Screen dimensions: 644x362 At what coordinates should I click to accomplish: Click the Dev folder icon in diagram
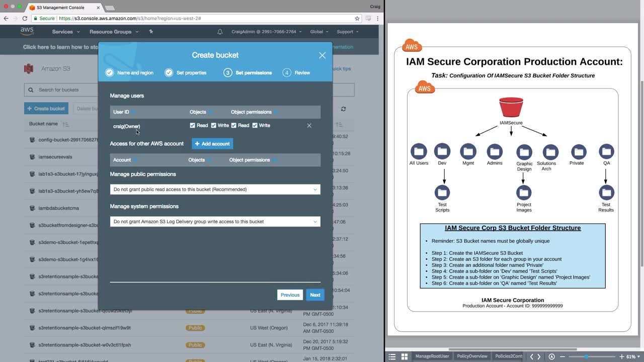pos(442,151)
